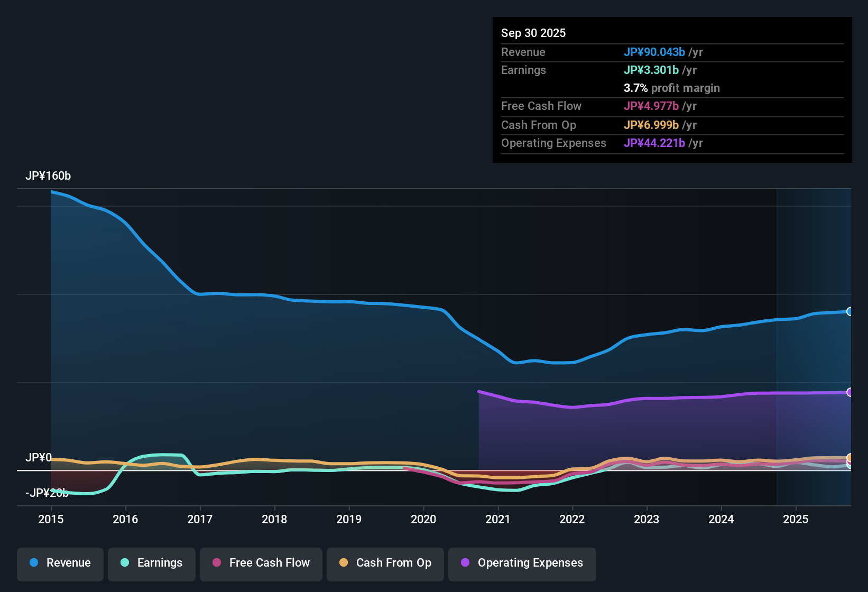868x592 pixels.
Task: Click the purple Operating Expenses legend dot
Action: tap(465, 563)
